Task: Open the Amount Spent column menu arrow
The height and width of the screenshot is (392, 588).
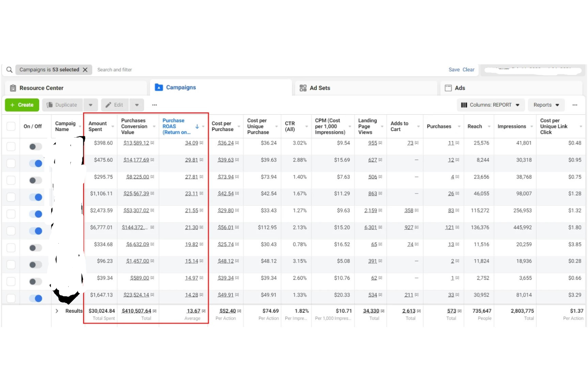Action: (113, 127)
